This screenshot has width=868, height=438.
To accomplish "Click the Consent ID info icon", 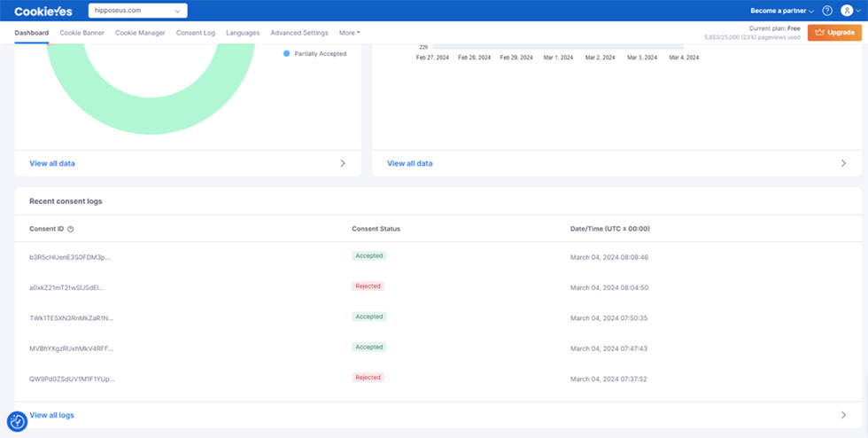I will click(x=71, y=229).
